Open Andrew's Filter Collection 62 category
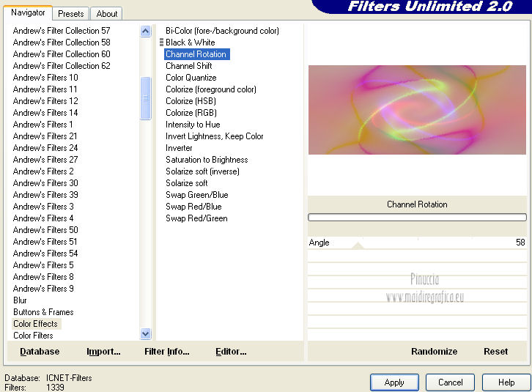532x392 pixels. tap(62, 66)
